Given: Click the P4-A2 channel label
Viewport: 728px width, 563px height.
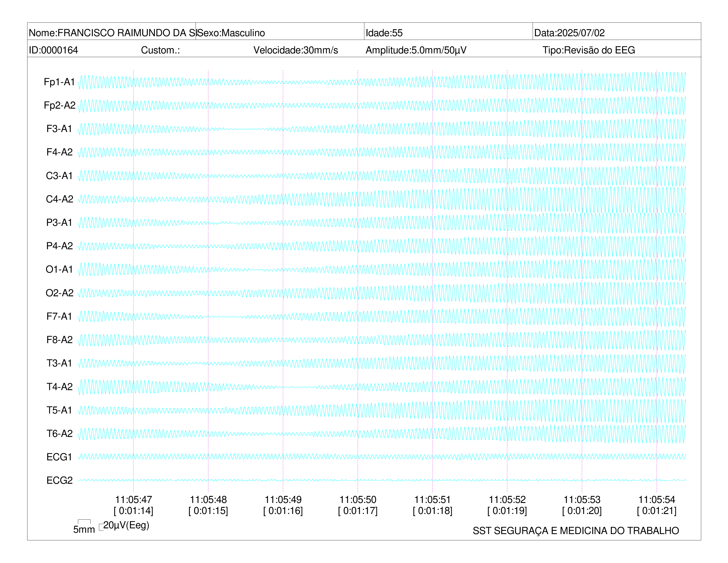Looking at the screenshot, I should point(59,246).
